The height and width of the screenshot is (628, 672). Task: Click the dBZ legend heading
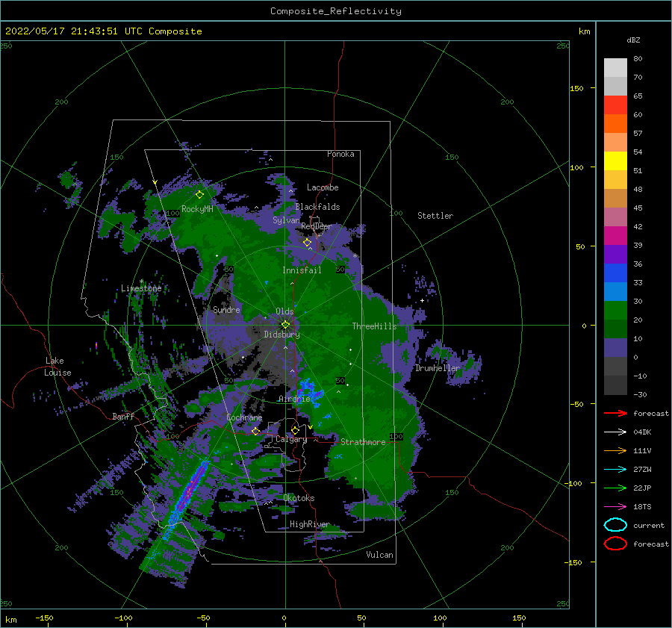tap(633, 40)
